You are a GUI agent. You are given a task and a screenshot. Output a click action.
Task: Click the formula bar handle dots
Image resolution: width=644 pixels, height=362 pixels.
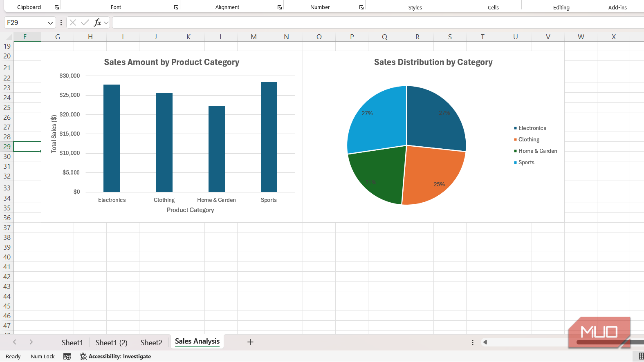point(61,23)
